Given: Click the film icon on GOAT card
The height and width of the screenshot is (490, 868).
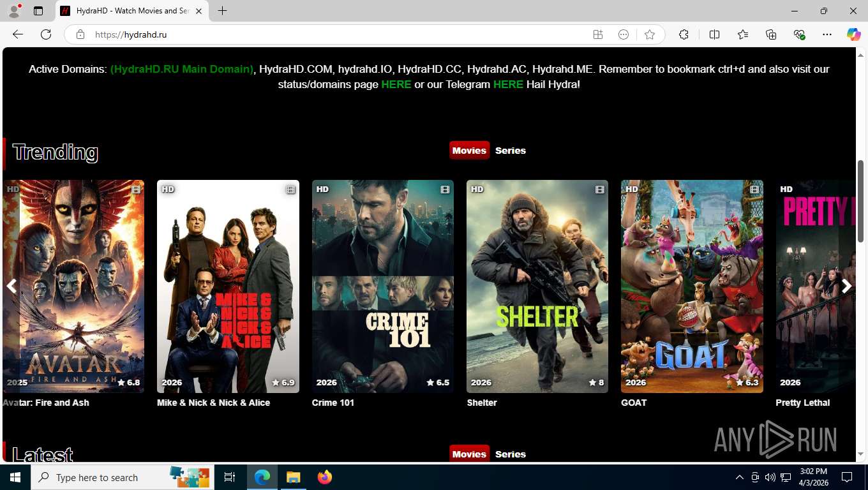Looking at the screenshot, I should point(754,189).
